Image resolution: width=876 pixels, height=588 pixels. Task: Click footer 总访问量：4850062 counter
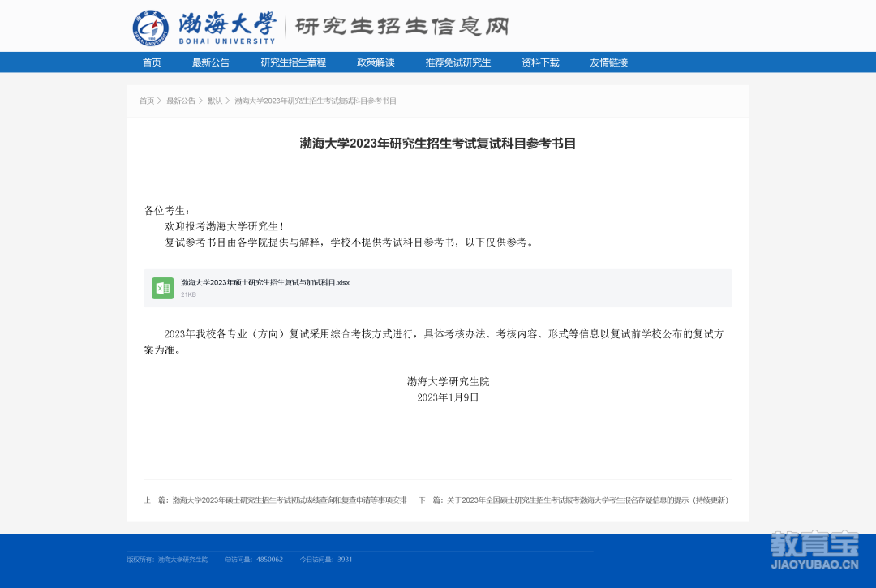(x=254, y=560)
